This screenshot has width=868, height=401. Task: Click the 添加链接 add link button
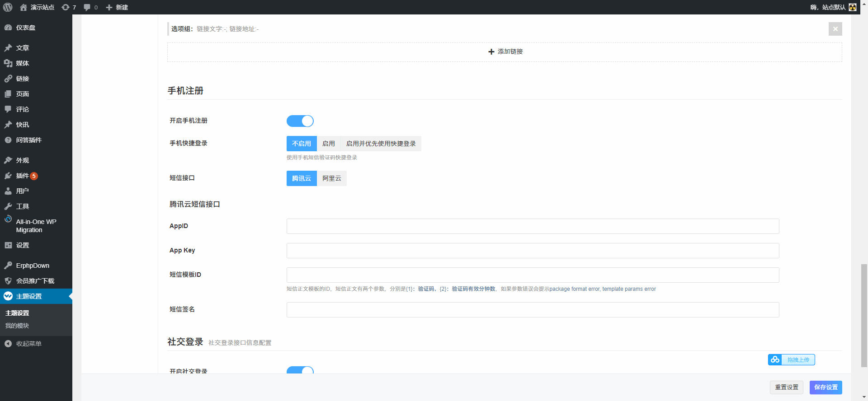[x=505, y=52]
